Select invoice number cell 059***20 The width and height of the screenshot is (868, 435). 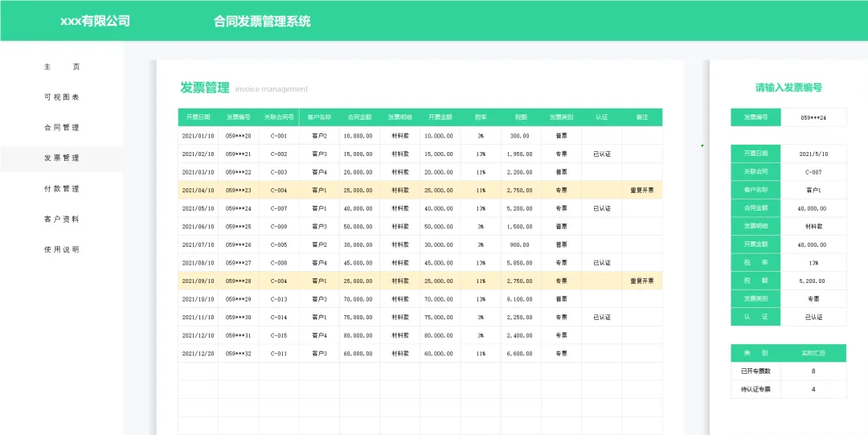pos(238,136)
